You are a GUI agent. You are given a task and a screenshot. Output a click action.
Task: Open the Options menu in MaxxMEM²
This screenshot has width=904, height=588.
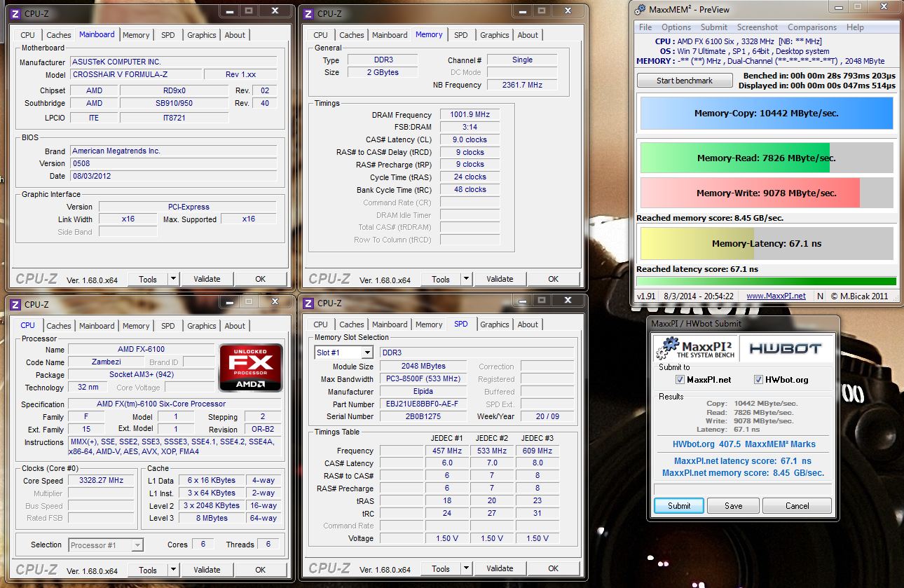pyautogui.click(x=676, y=27)
